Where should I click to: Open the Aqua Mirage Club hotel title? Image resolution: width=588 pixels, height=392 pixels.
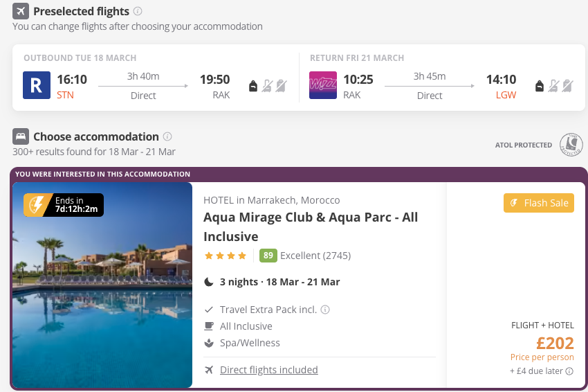click(x=311, y=226)
